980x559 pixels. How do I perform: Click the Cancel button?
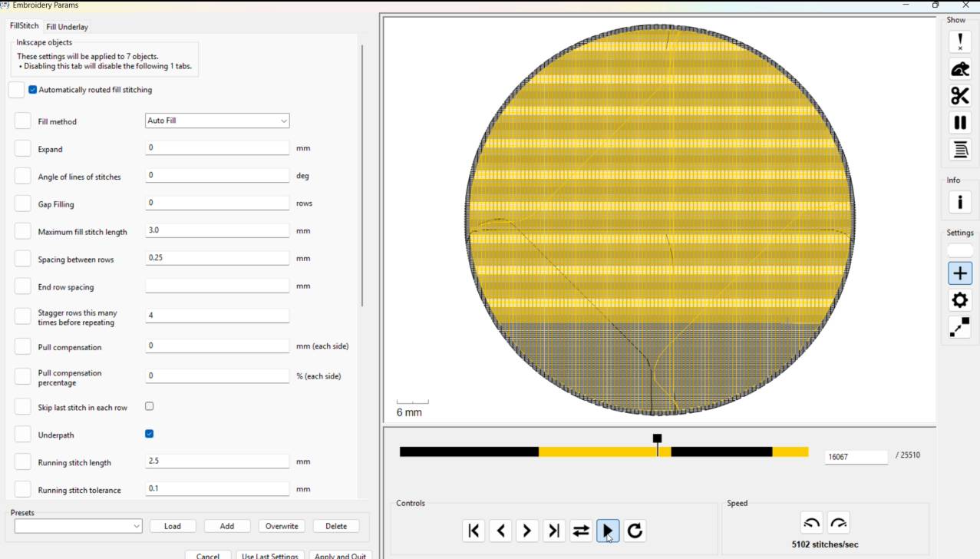coord(208,555)
